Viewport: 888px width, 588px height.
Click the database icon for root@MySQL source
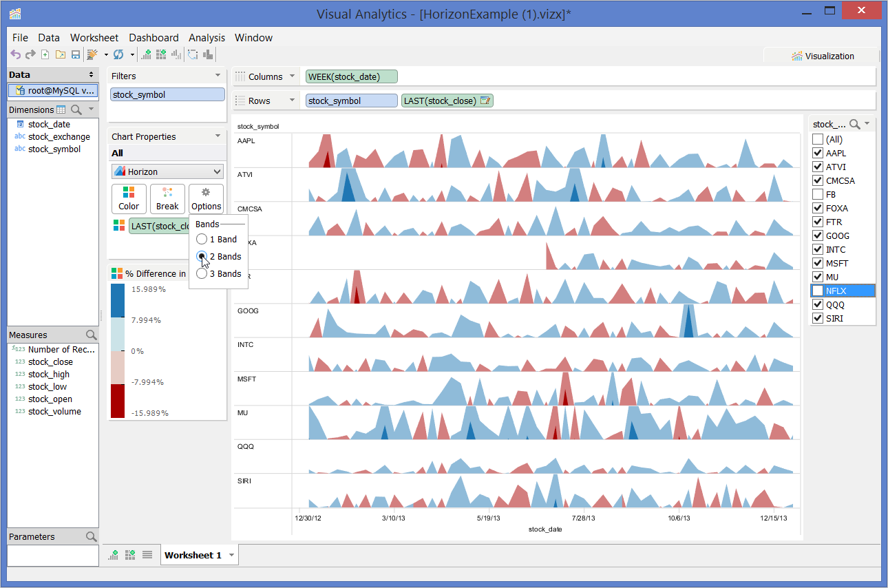[x=20, y=90]
